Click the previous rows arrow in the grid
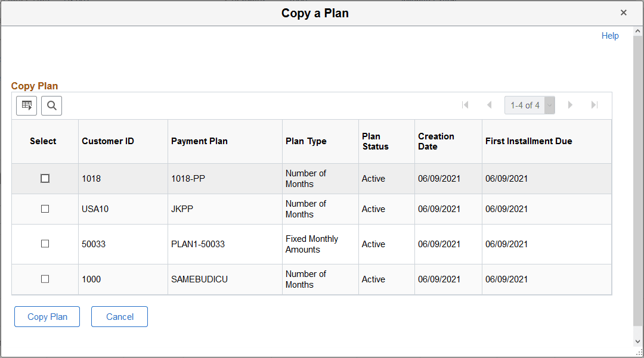This screenshot has height=358, width=644. (490, 105)
